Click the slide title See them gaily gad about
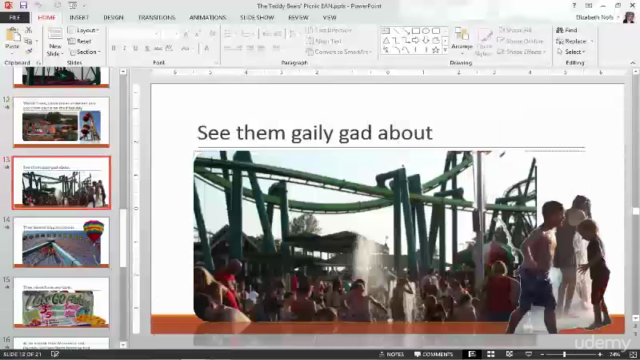Viewport: 640px width, 360px height. click(x=315, y=133)
